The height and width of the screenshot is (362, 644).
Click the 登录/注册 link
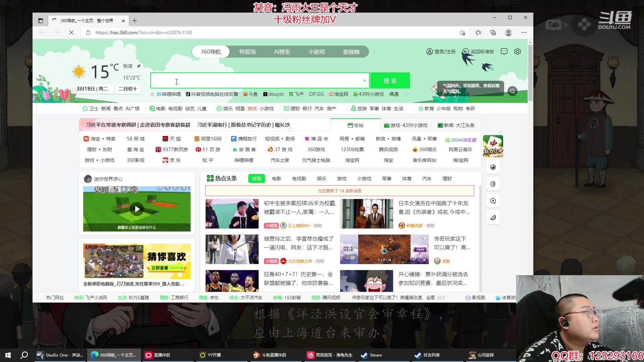pyautogui.click(x=444, y=51)
